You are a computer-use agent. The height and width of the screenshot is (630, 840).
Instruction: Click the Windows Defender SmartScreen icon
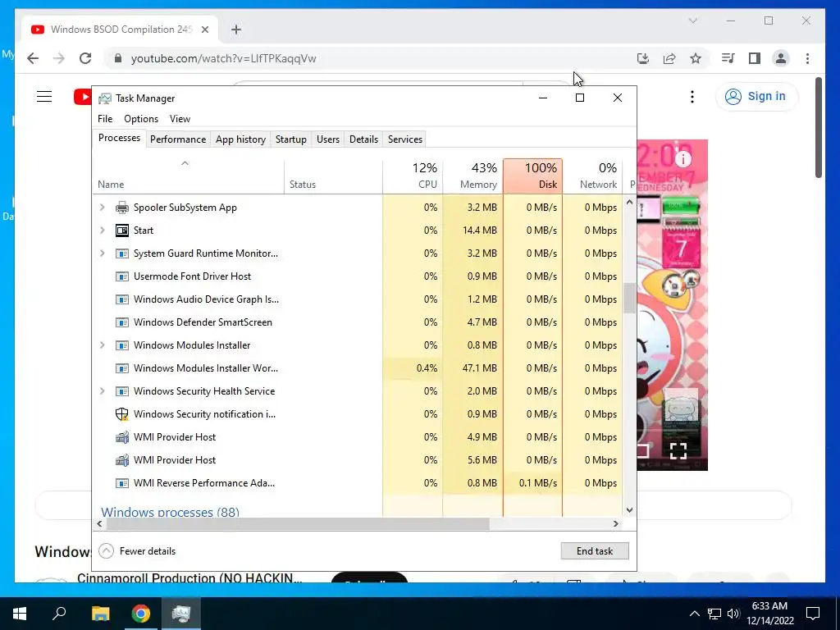tap(122, 322)
